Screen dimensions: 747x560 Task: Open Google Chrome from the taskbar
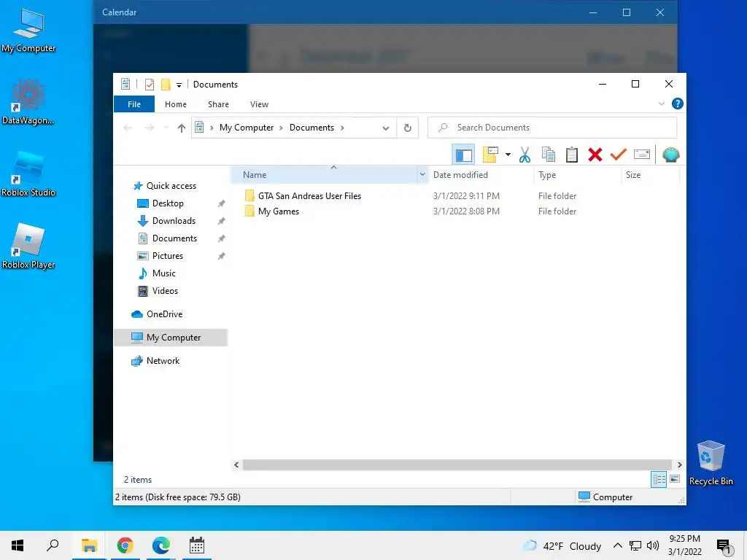[125, 545]
